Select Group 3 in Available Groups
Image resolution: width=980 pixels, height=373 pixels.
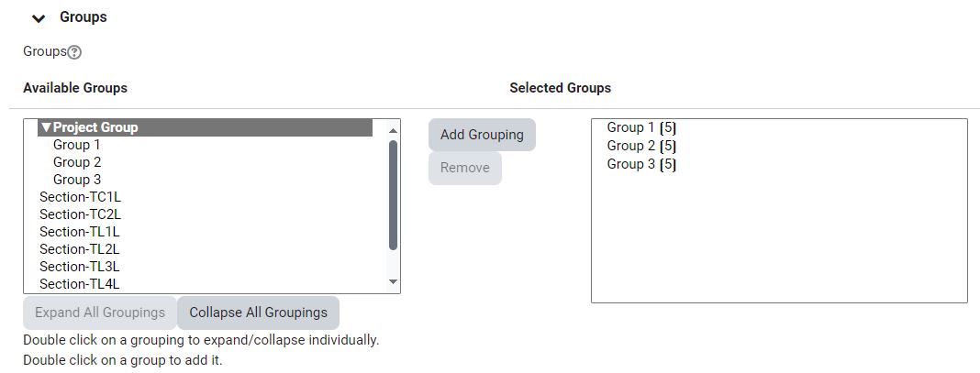pyautogui.click(x=77, y=180)
